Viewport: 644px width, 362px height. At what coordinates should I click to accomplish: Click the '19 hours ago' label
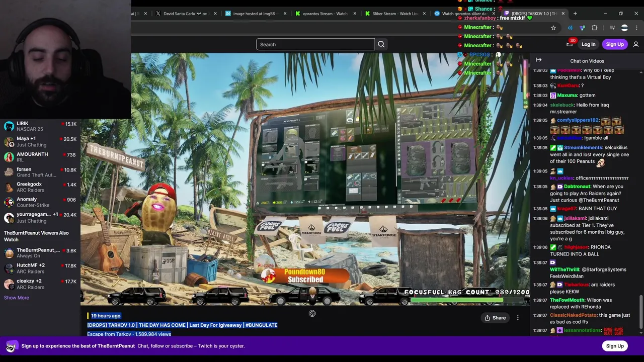click(106, 316)
